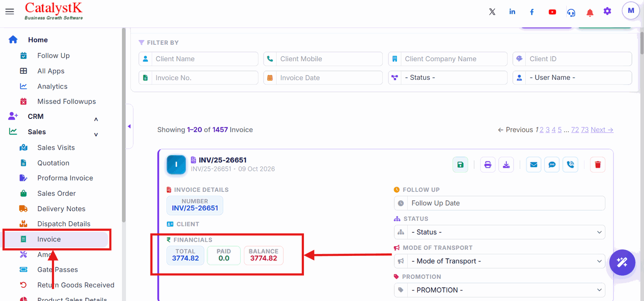Click the Client Company Name filter field
The image size is (644, 301).
448,59
